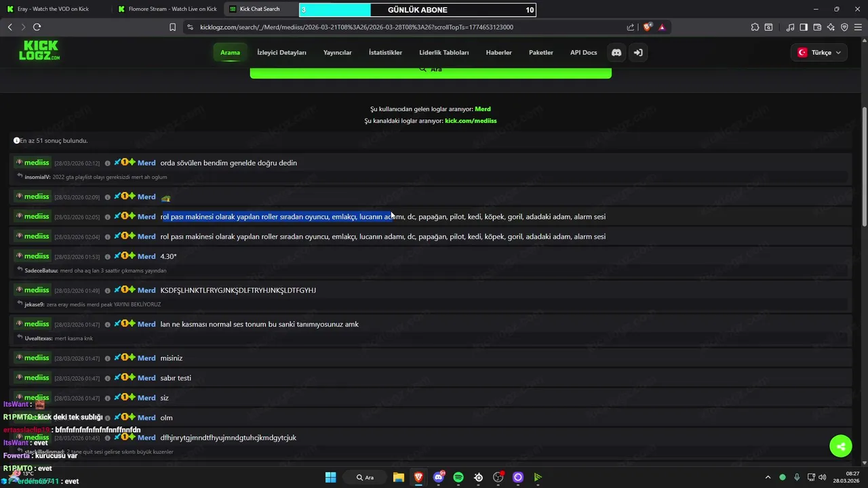Click Uvealtexas 'mert kasma knk' reply
Screen dimensions: 868x488
(x=74, y=338)
